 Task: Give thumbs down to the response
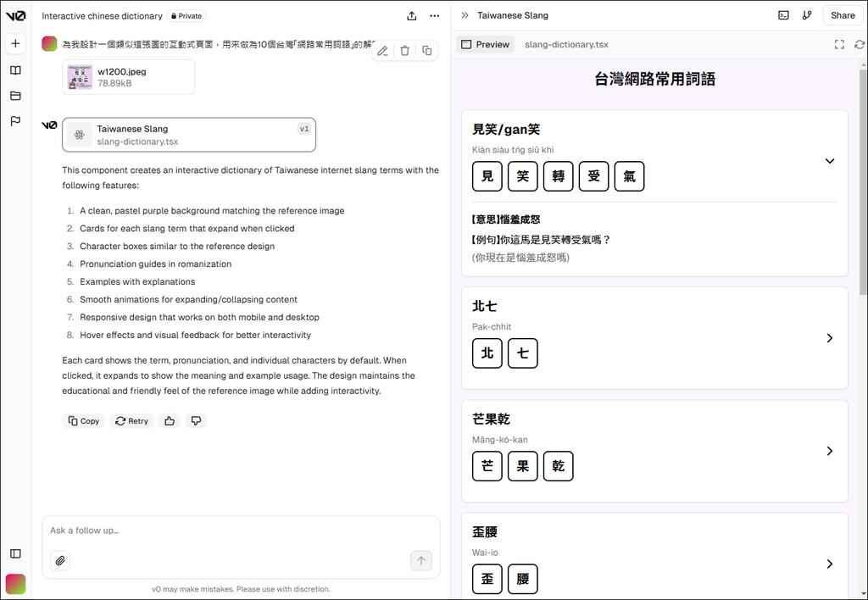196,421
